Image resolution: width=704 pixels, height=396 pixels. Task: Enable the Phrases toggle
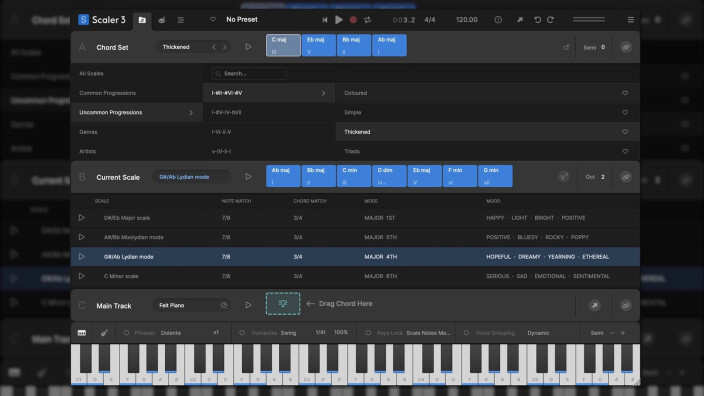[126, 333]
